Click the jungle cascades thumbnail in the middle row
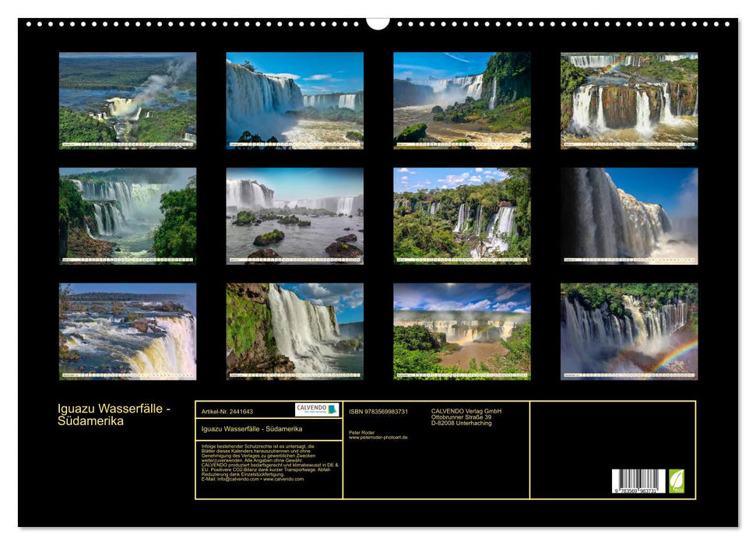This screenshot has width=756, height=545. (x=462, y=216)
